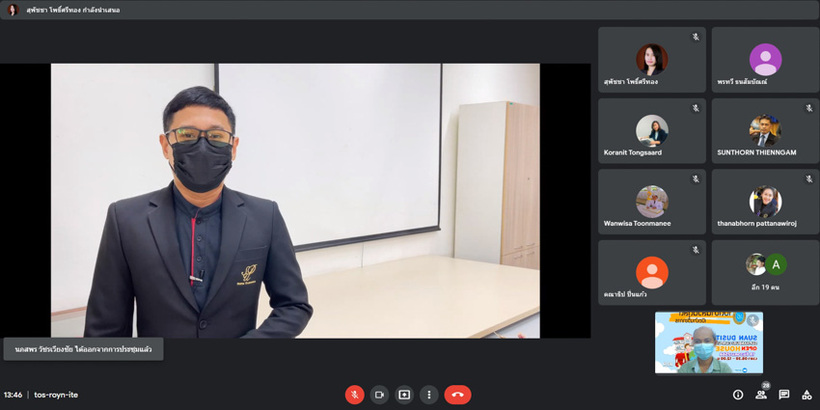Toggle the camera on or off
The image size is (820, 410).
[380, 395]
